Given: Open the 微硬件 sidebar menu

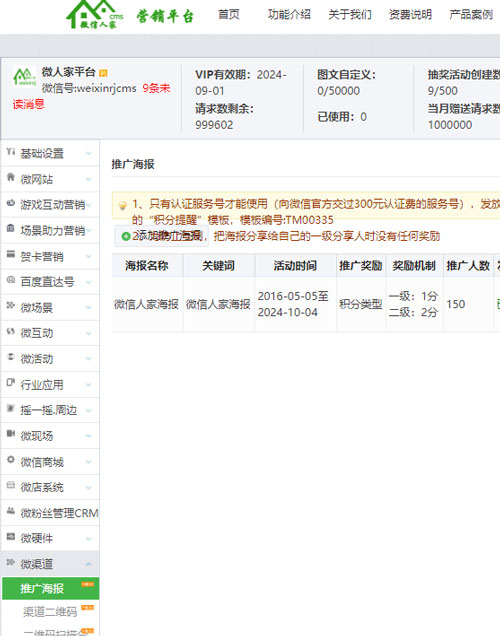Looking at the screenshot, I should point(50,538).
